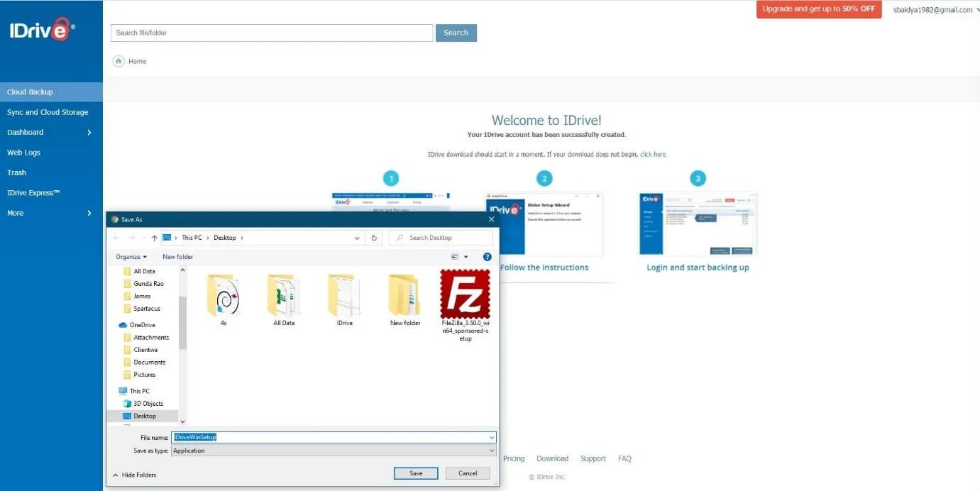
Task: Select the FileZilla_3.50.0 setup file icon
Action: [465, 292]
